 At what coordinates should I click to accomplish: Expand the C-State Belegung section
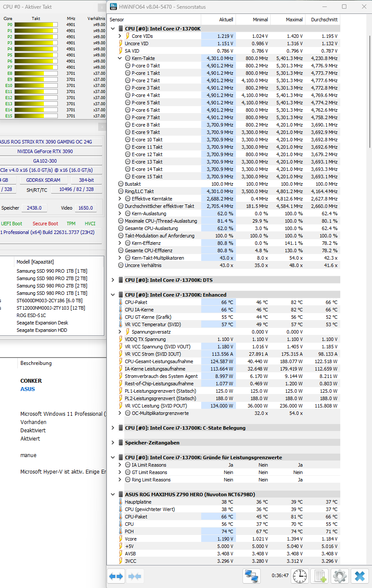[113, 428]
